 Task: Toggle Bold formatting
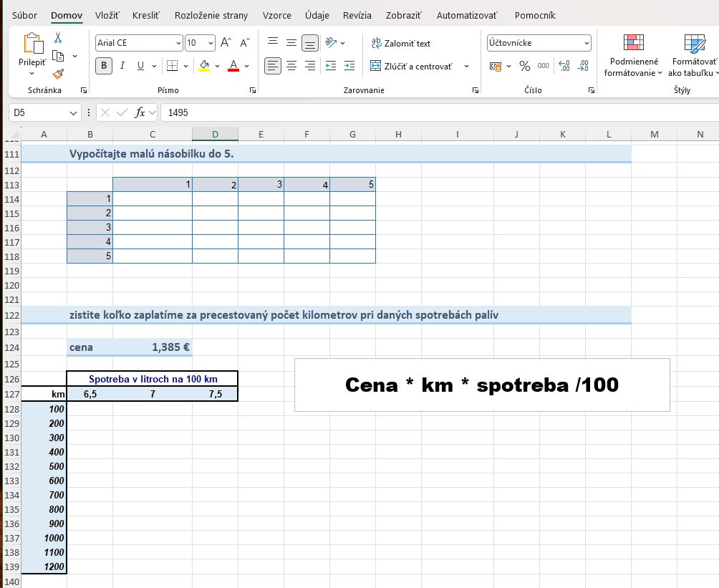point(104,66)
